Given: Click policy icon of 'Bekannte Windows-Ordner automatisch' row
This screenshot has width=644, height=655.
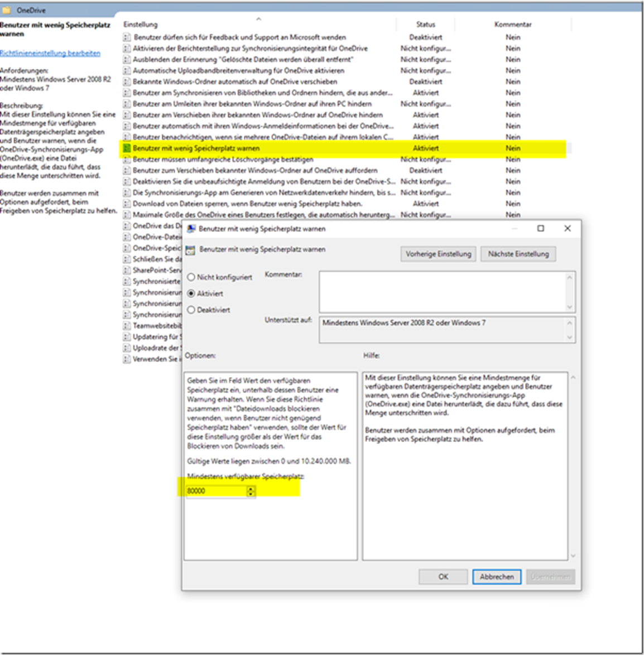Looking at the screenshot, I should point(127,81).
